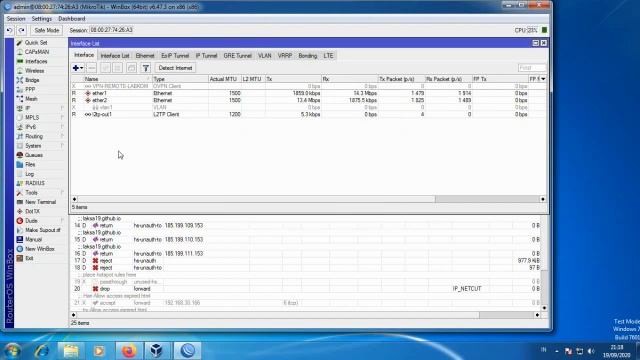Open Files in the sidebar

point(30,164)
